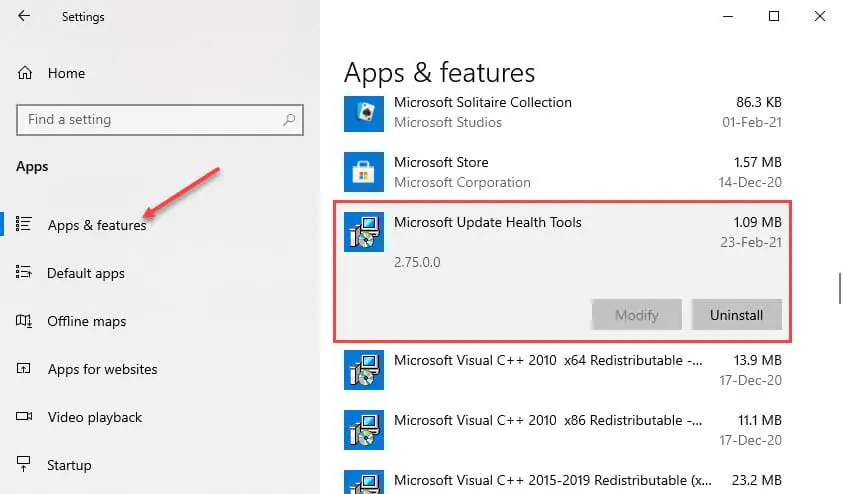Screen dimensions: 843x494
Task: Click the greyed Modify button
Action: tap(637, 315)
